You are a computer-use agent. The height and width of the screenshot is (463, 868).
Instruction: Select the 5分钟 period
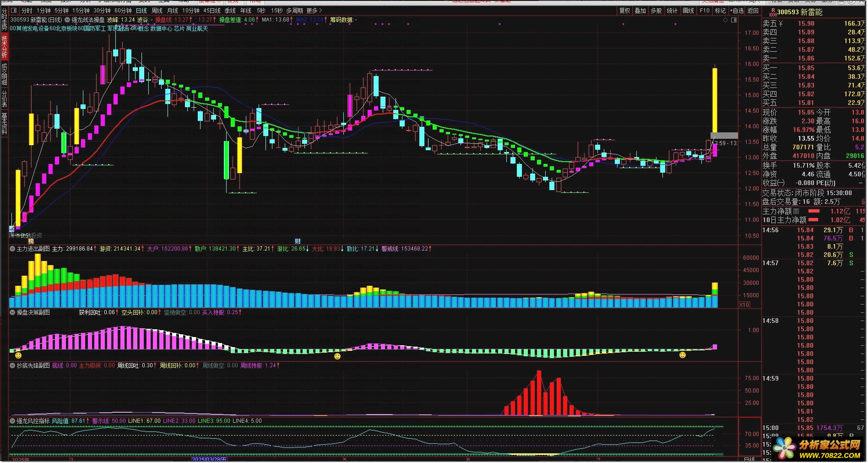point(61,11)
